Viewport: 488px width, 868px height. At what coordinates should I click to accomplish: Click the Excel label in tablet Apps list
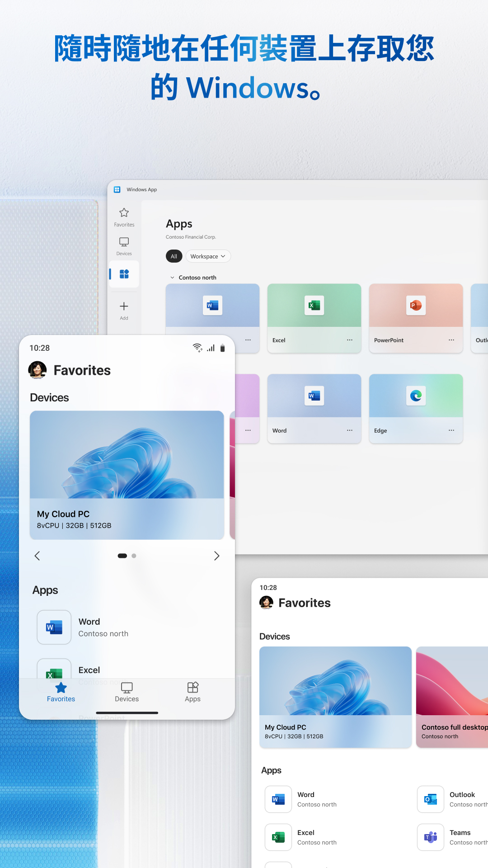click(306, 833)
